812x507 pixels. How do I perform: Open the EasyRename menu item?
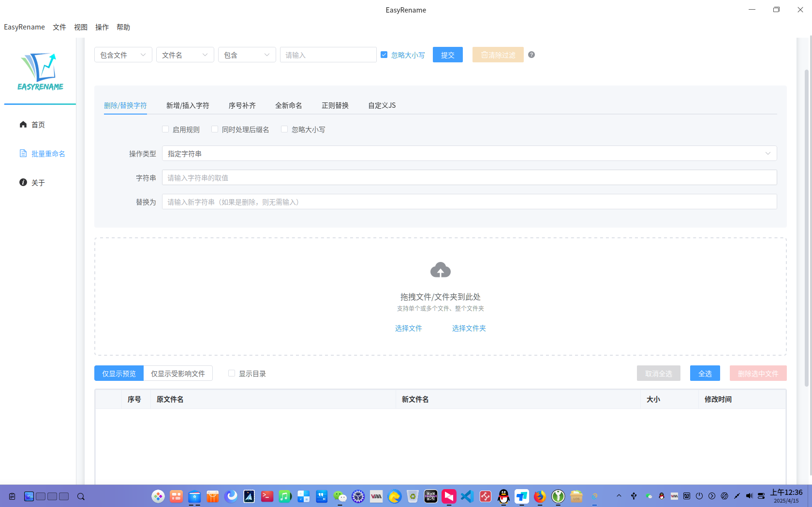(24, 27)
